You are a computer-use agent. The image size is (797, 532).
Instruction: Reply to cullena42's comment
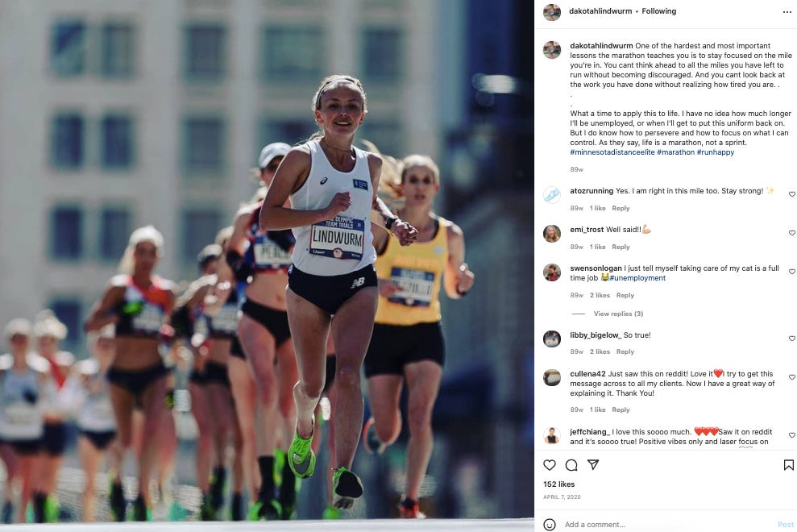click(621, 409)
